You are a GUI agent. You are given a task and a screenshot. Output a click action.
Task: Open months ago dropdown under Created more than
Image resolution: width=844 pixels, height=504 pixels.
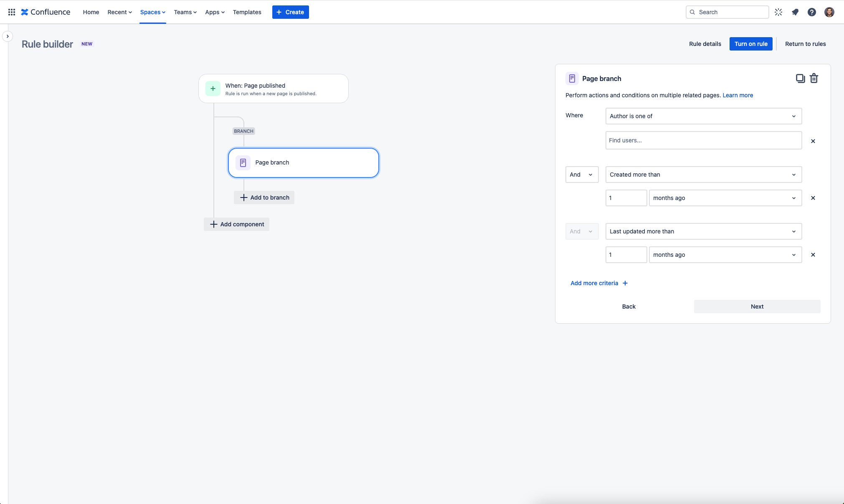(x=725, y=198)
